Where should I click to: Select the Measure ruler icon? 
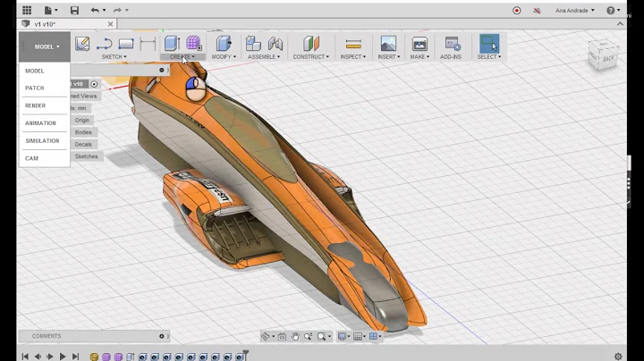353,44
